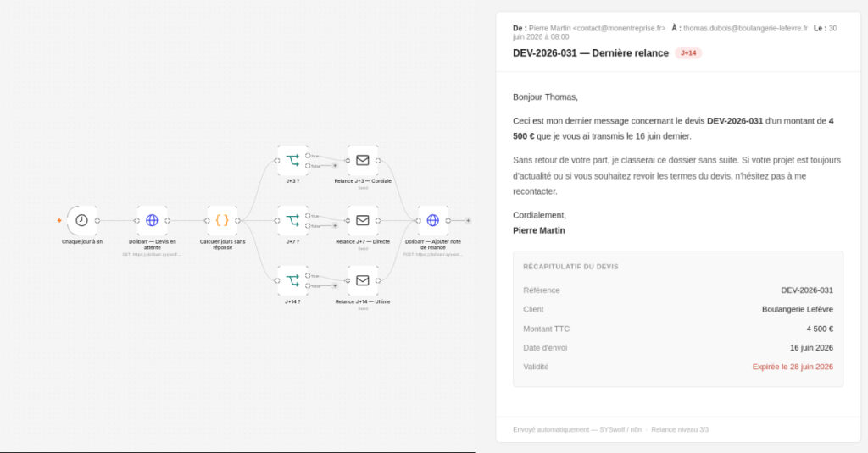Open the 'Relance J+7 — Directe' email node

(363, 221)
